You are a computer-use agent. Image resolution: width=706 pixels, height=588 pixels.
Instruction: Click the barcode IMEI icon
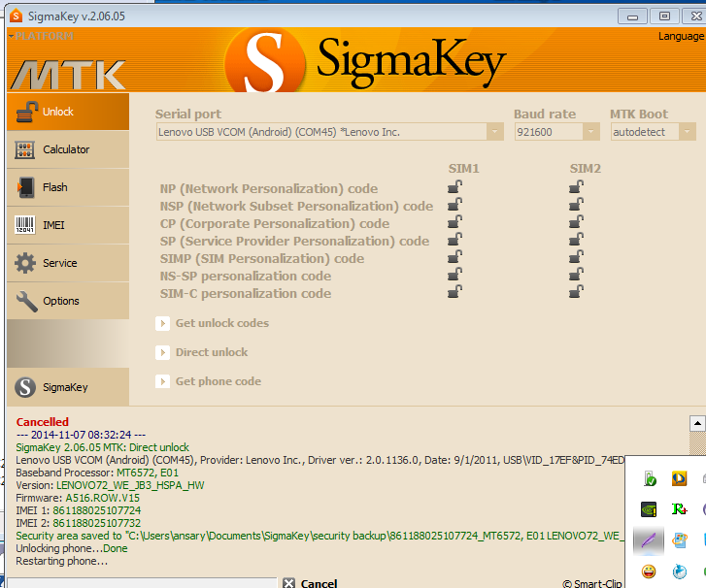25,224
